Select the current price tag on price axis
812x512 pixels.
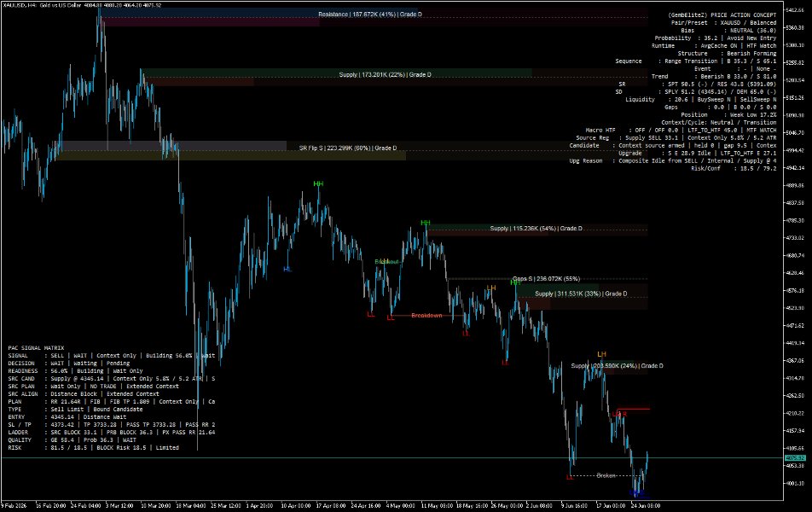coord(796,458)
